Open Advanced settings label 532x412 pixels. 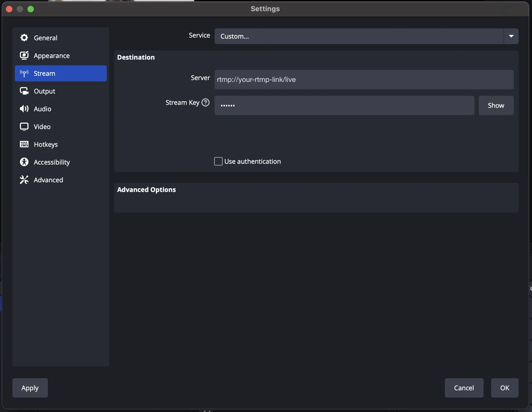click(x=48, y=180)
